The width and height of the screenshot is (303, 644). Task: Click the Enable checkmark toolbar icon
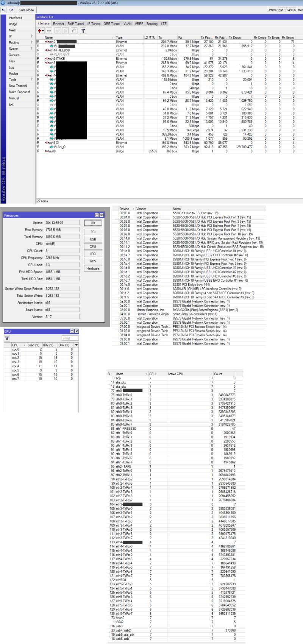click(58, 31)
